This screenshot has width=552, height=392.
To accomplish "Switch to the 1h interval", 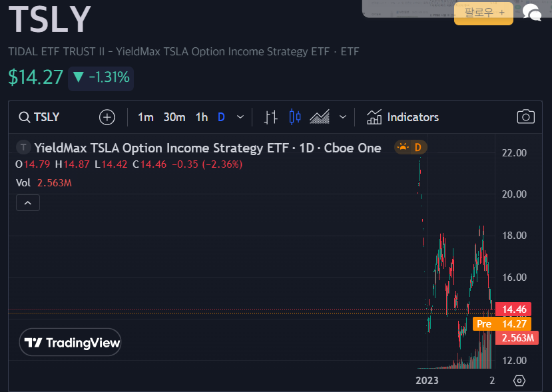I will [x=201, y=116].
